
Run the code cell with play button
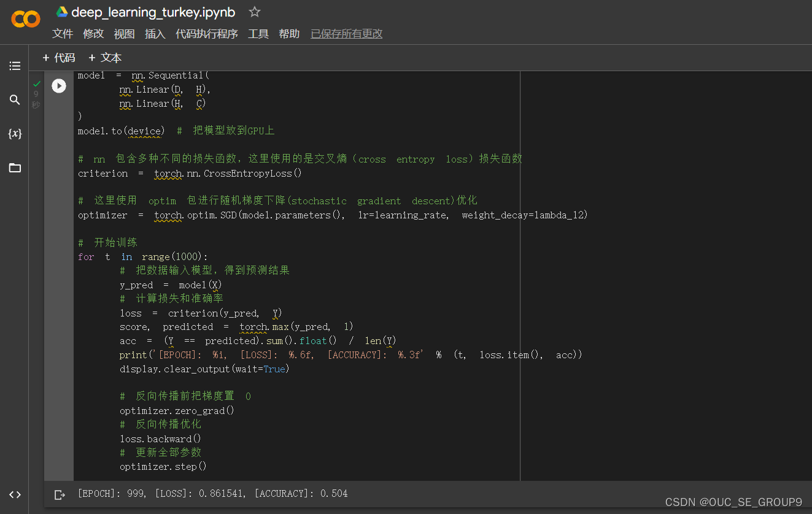click(x=59, y=86)
